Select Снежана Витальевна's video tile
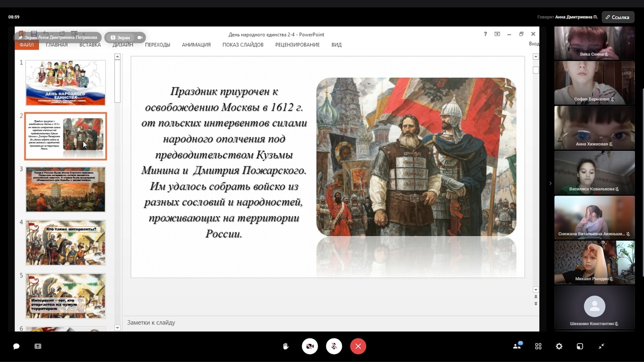The height and width of the screenshot is (362, 644). (x=595, y=217)
